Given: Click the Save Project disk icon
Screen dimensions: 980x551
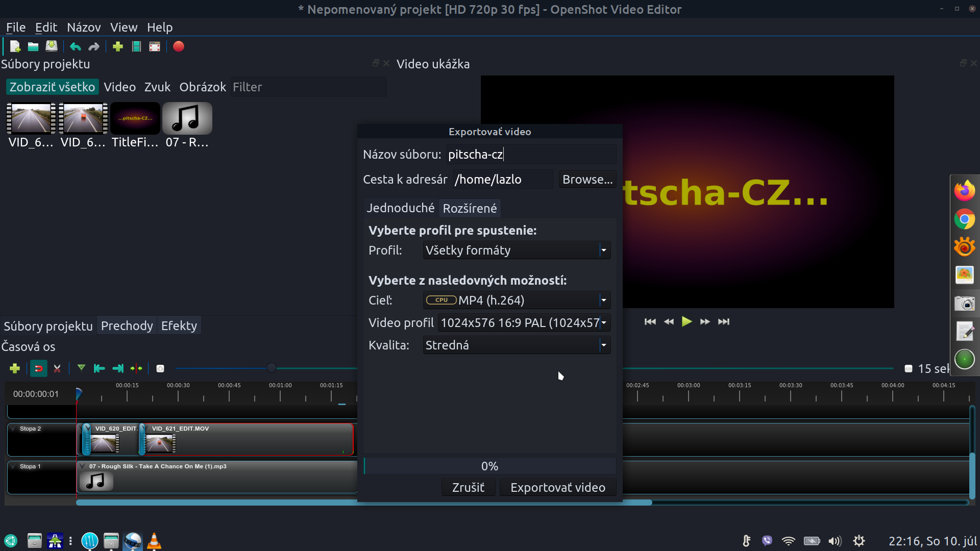Looking at the screenshot, I should tap(52, 47).
